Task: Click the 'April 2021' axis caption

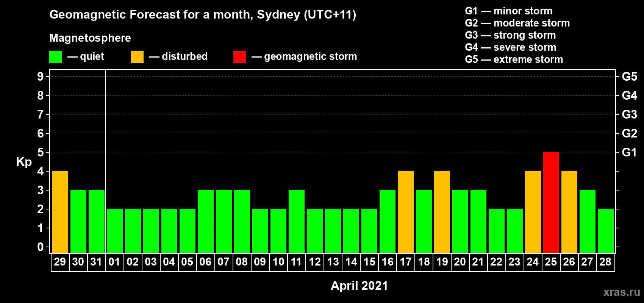Action: [360, 286]
